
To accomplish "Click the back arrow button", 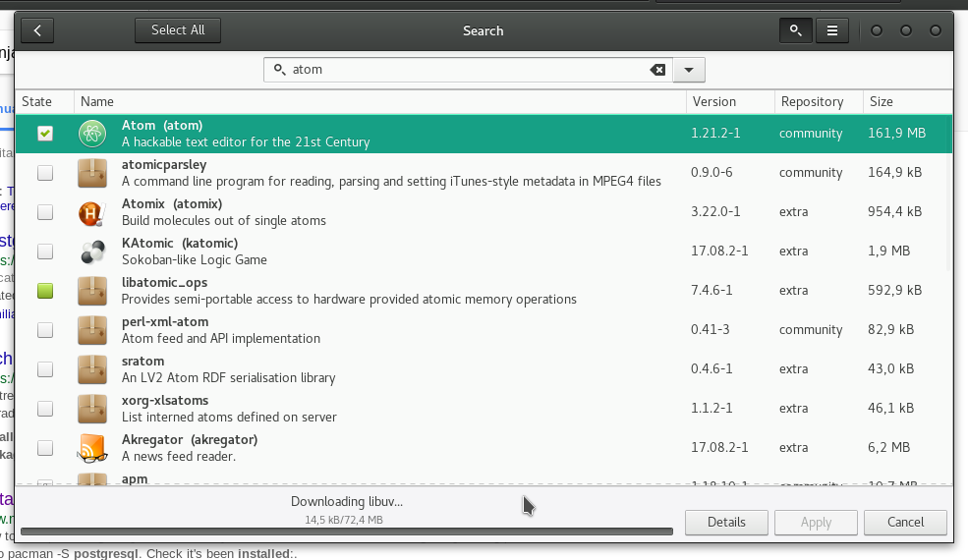I will point(37,30).
